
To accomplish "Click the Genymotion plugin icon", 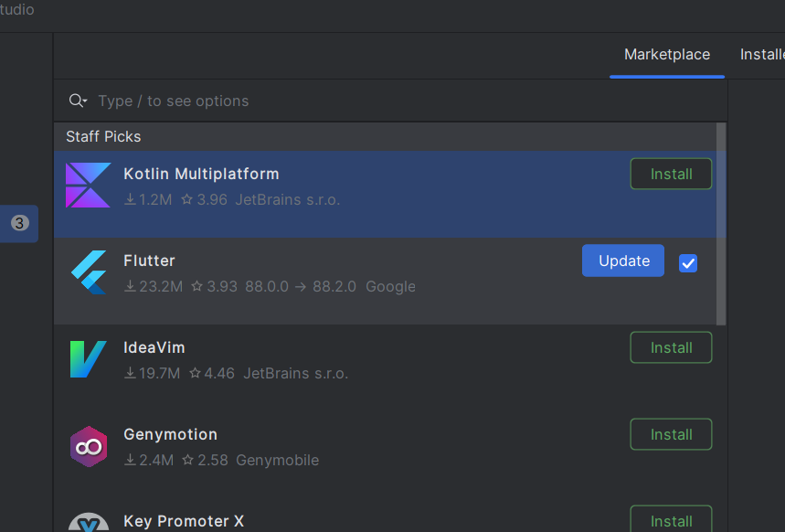I will point(89,446).
